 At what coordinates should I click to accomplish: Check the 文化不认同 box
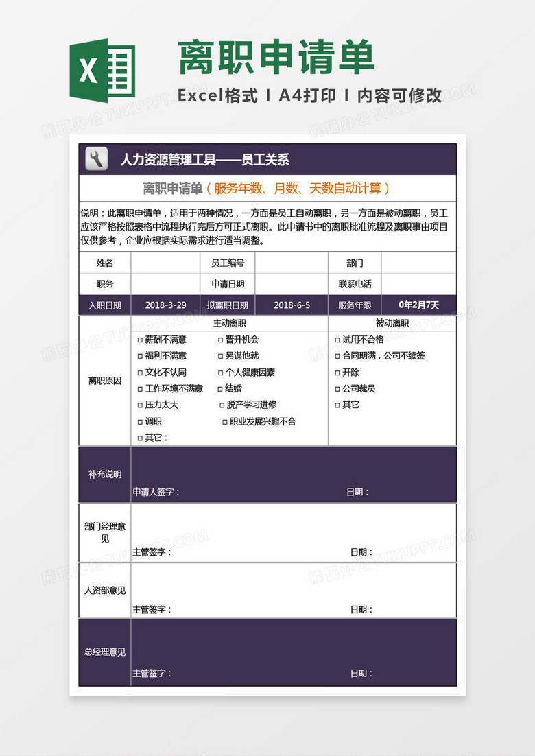point(140,373)
